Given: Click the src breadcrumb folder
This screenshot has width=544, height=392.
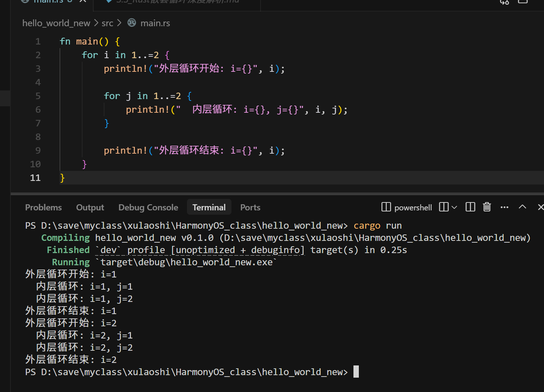Looking at the screenshot, I should pyautogui.click(x=107, y=23).
